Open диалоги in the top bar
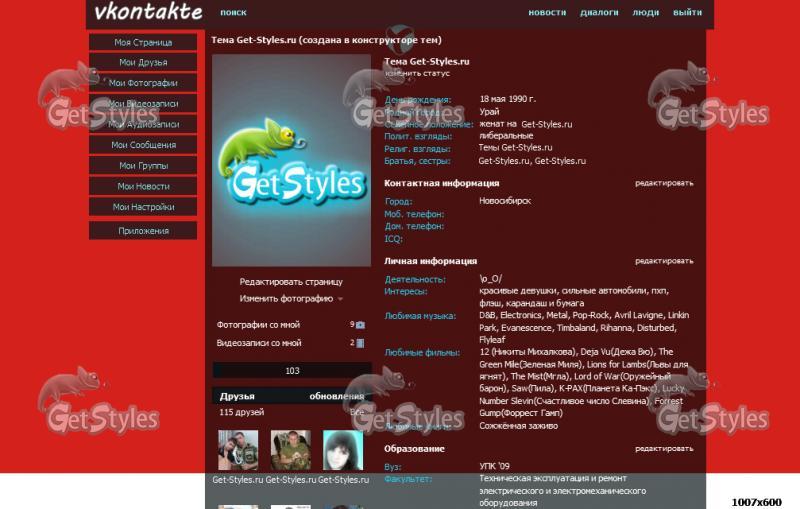 (599, 13)
